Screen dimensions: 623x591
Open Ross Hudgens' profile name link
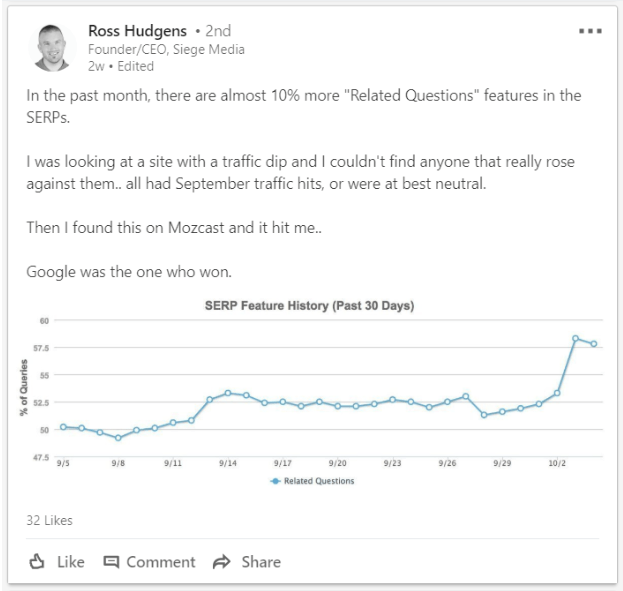pyautogui.click(x=139, y=31)
